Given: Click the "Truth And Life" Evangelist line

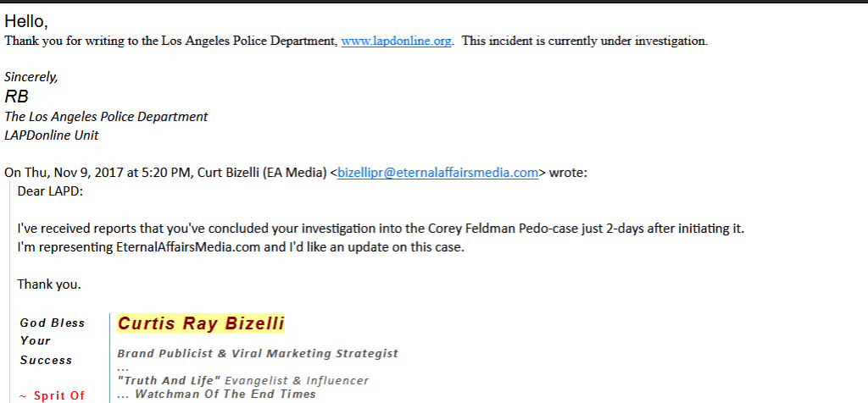Looking at the screenshot, I should 243,381.
